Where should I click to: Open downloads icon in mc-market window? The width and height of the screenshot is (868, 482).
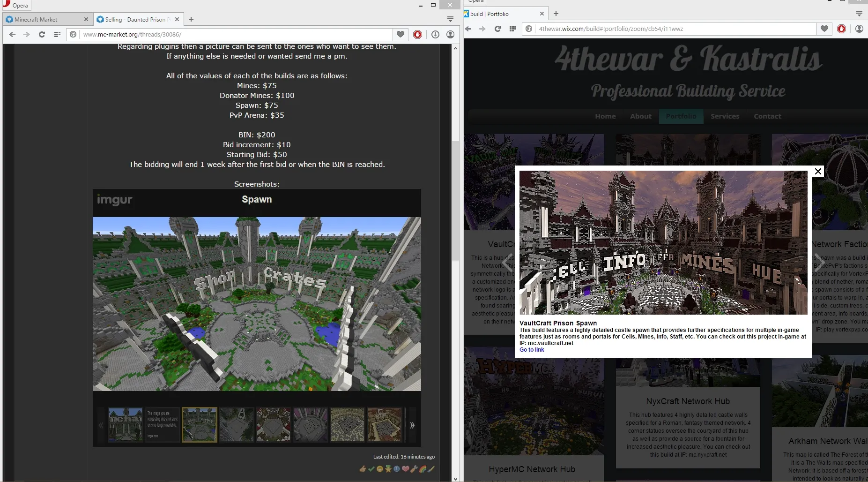coord(435,34)
